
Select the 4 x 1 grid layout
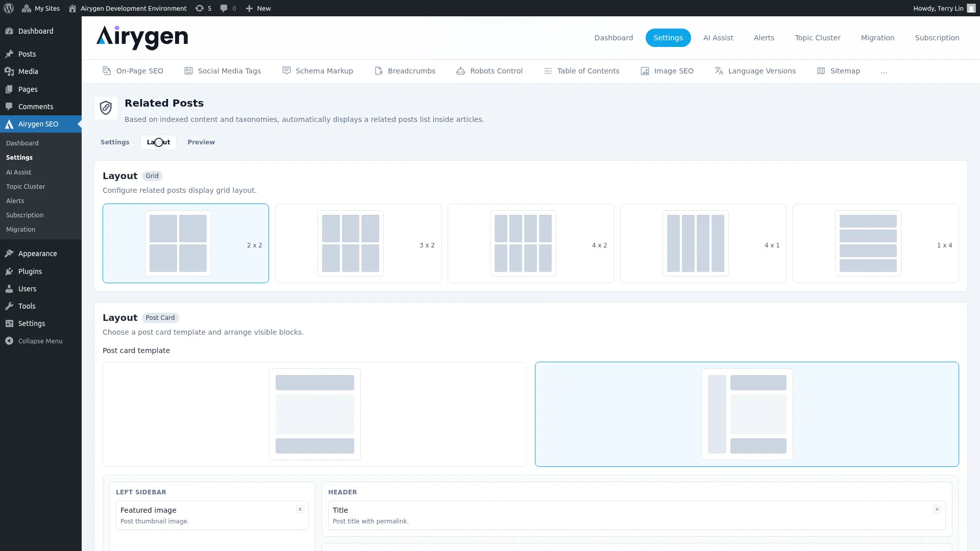(x=703, y=243)
